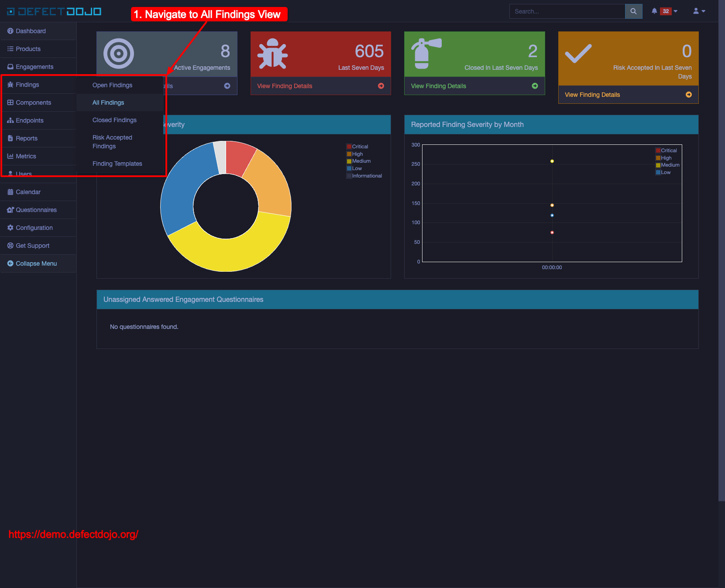Open the Calendar menu label
Screen dimensions: 725x588
tap(28, 192)
